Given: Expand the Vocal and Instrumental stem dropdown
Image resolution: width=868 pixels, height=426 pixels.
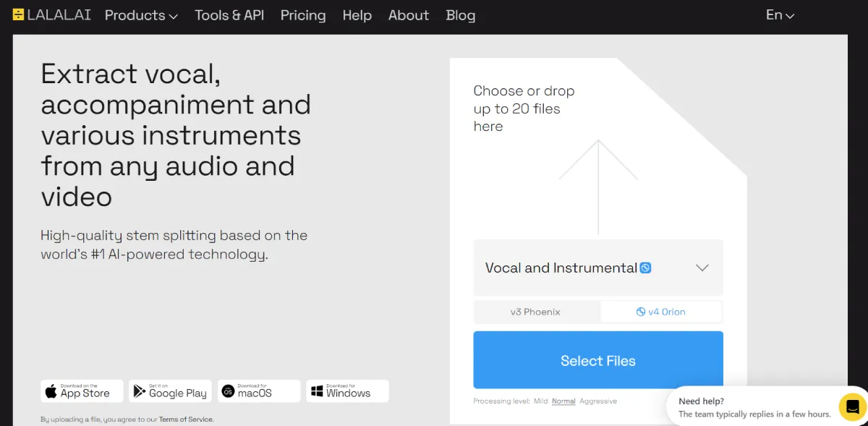Looking at the screenshot, I should (702, 268).
